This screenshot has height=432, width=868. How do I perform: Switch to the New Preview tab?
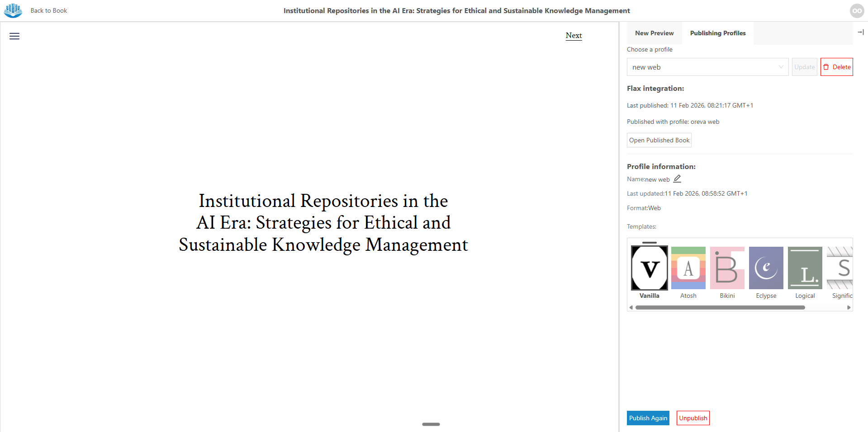pyautogui.click(x=654, y=33)
